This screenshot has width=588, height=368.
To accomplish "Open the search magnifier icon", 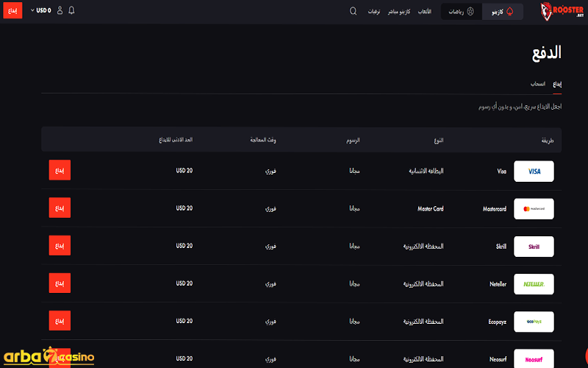I will coord(353,11).
